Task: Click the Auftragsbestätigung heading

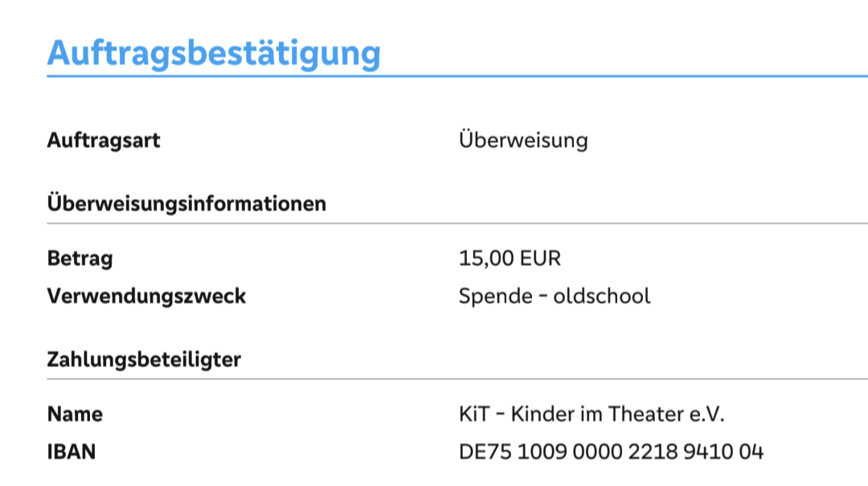Action: coord(213,53)
